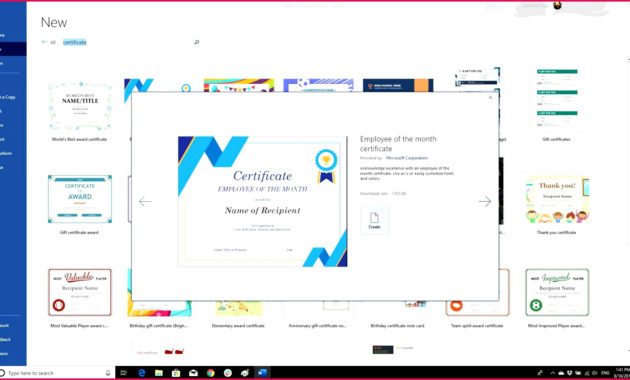Open File Explorer from the taskbar
This screenshot has width=630, height=380.
(159, 373)
